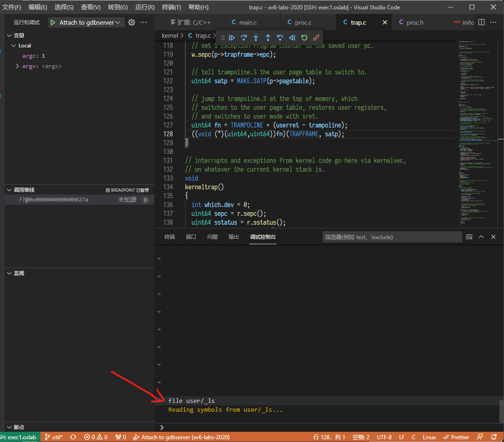504x442 pixels.
Task: Switch to main.c editor tab
Action: click(x=248, y=22)
